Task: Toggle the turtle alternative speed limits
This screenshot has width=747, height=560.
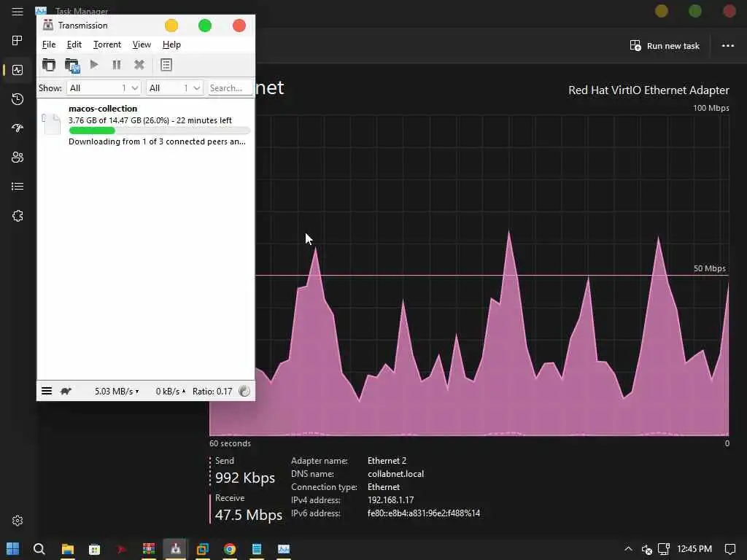Action: pyautogui.click(x=66, y=391)
